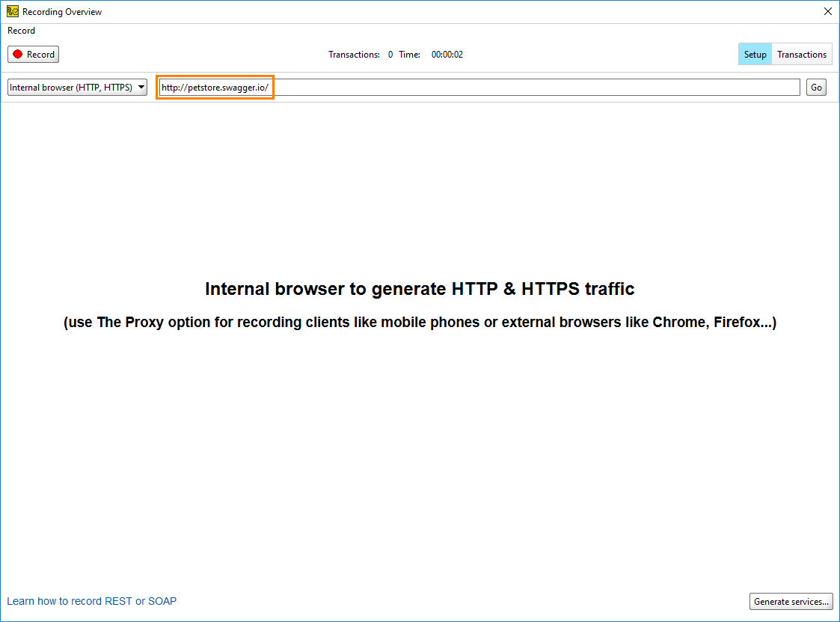Click the Generate services... button

tap(791, 602)
